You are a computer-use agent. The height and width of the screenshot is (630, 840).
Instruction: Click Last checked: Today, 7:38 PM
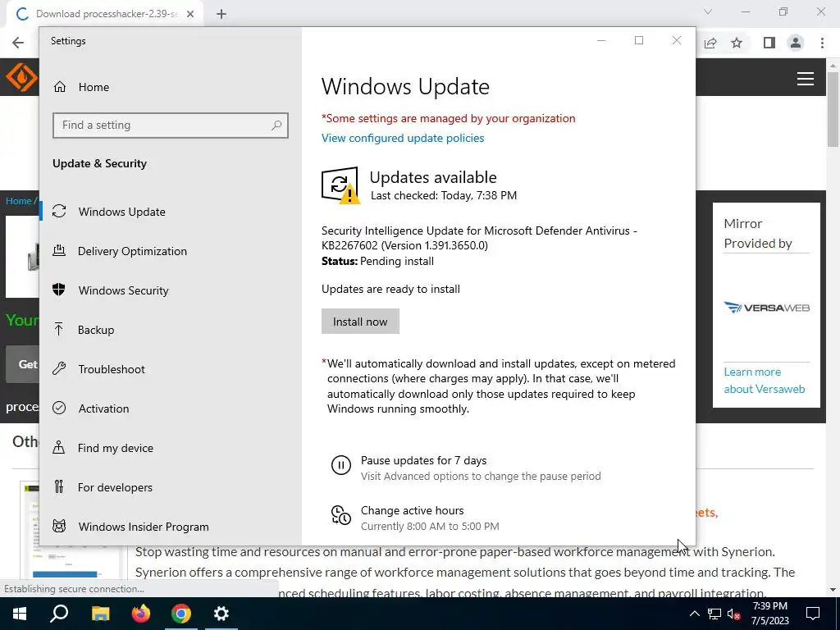[x=444, y=195]
